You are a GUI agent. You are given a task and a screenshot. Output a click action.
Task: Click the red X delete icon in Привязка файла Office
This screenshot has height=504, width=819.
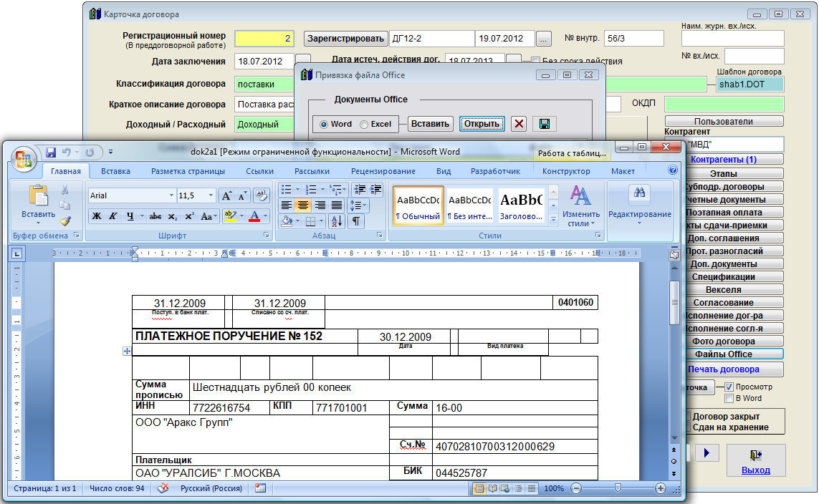(x=519, y=124)
